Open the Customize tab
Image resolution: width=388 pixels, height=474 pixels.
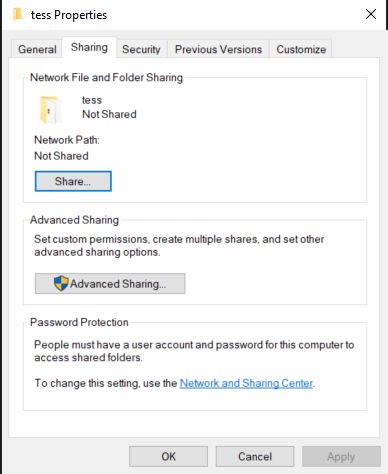point(301,49)
